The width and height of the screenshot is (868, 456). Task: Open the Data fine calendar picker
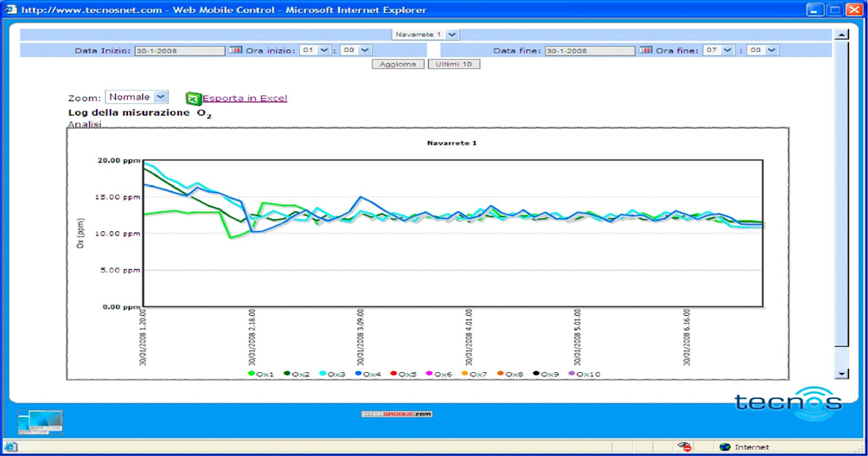click(x=645, y=50)
